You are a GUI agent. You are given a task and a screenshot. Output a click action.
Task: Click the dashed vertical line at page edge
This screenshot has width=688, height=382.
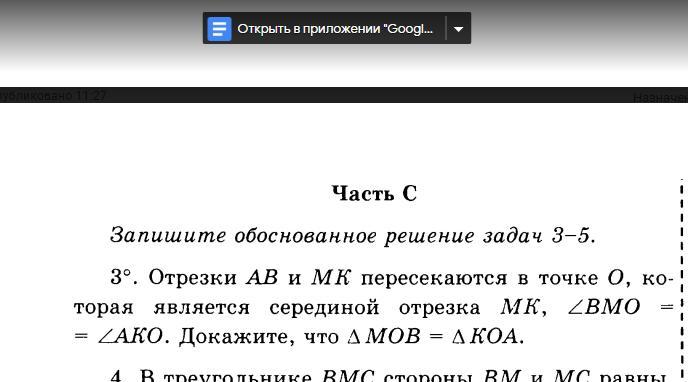(682, 280)
